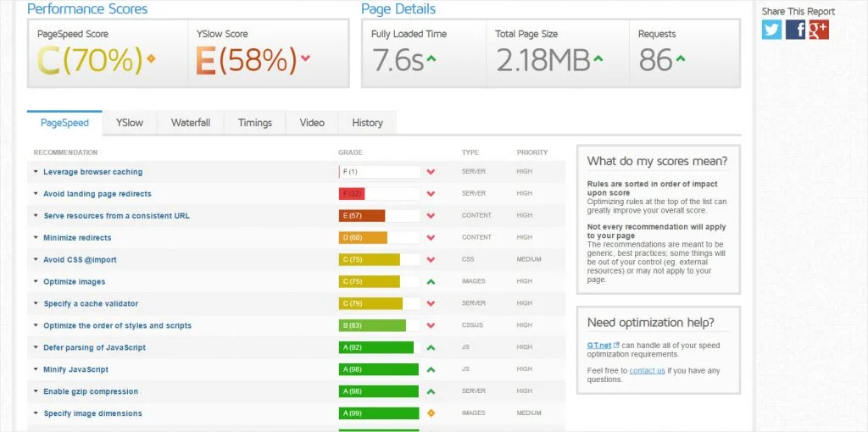Click orange diamond on Specify image dimensions row
The image size is (868, 432).
(x=431, y=413)
